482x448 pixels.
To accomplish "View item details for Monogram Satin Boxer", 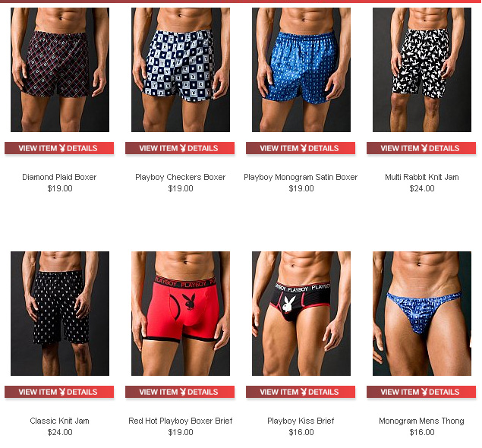I will (x=301, y=148).
